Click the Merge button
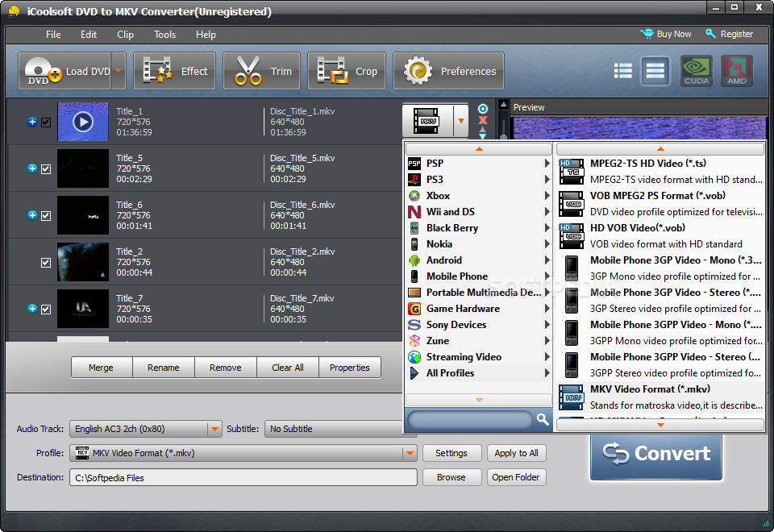The image size is (774, 532). pyautogui.click(x=102, y=368)
